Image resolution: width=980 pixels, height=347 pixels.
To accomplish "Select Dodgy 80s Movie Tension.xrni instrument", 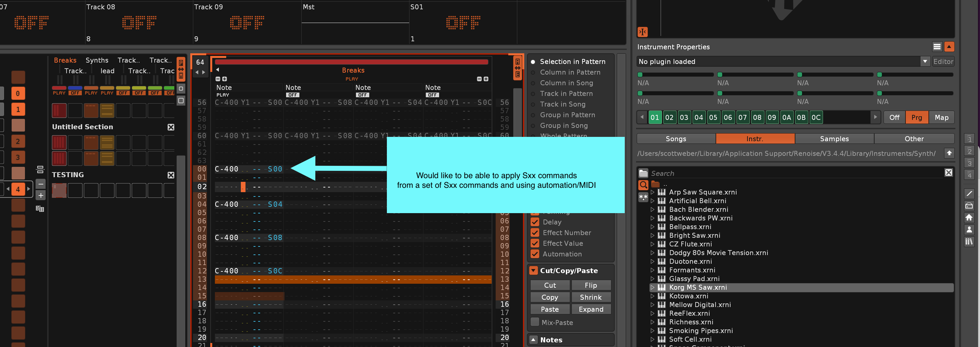I will coord(718,252).
